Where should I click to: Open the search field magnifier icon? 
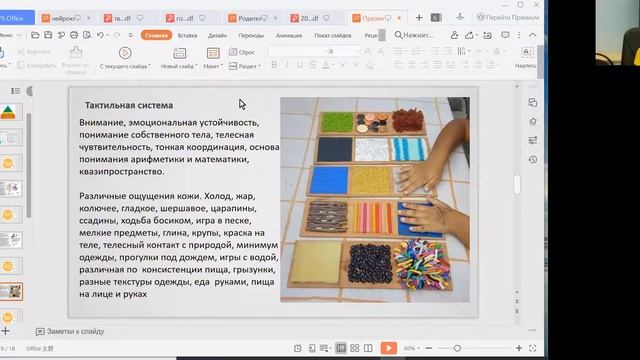point(398,35)
